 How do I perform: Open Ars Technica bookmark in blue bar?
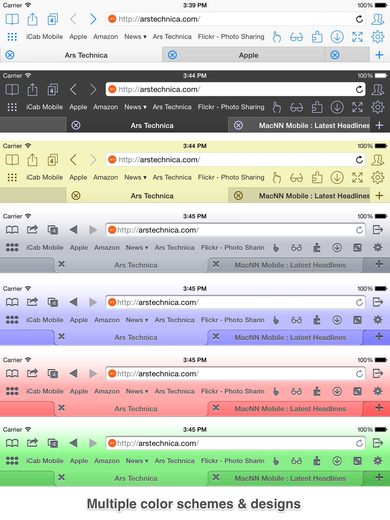point(174,320)
